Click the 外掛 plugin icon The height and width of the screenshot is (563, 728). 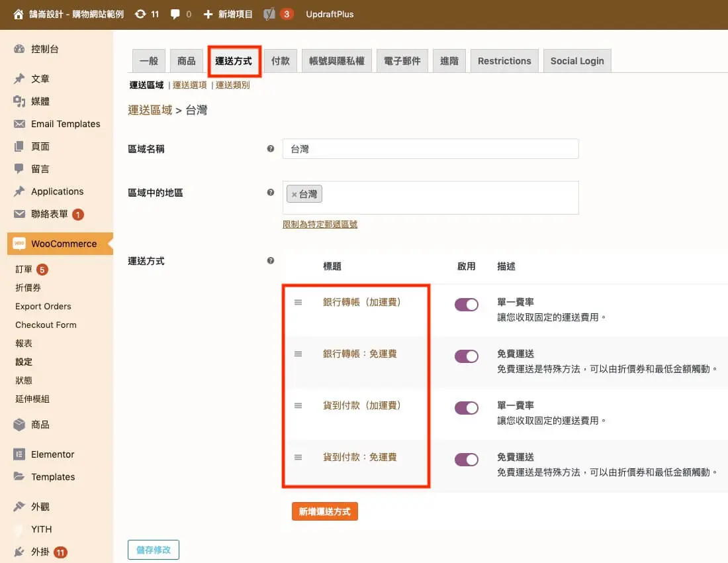pyautogui.click(x=19, y=552)
